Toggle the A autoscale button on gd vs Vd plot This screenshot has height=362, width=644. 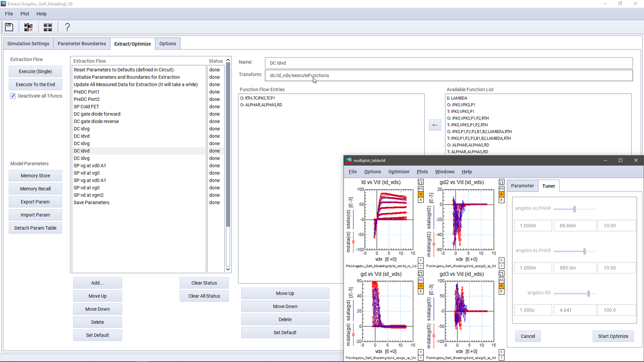[421, 286]
